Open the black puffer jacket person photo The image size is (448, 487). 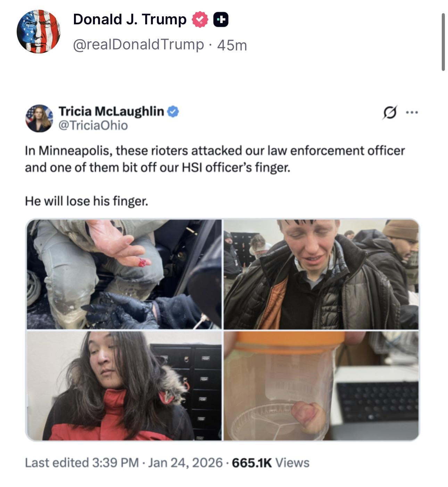click(321, 274)
